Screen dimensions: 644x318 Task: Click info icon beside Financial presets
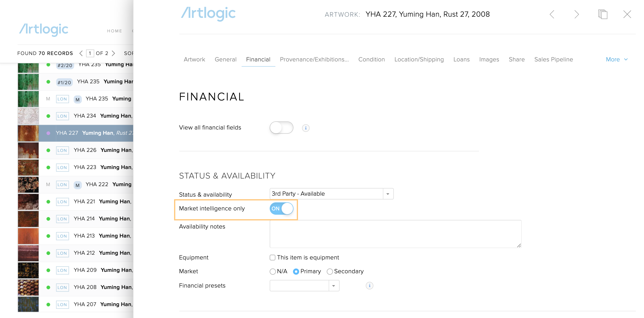click(x=369, y=285)
